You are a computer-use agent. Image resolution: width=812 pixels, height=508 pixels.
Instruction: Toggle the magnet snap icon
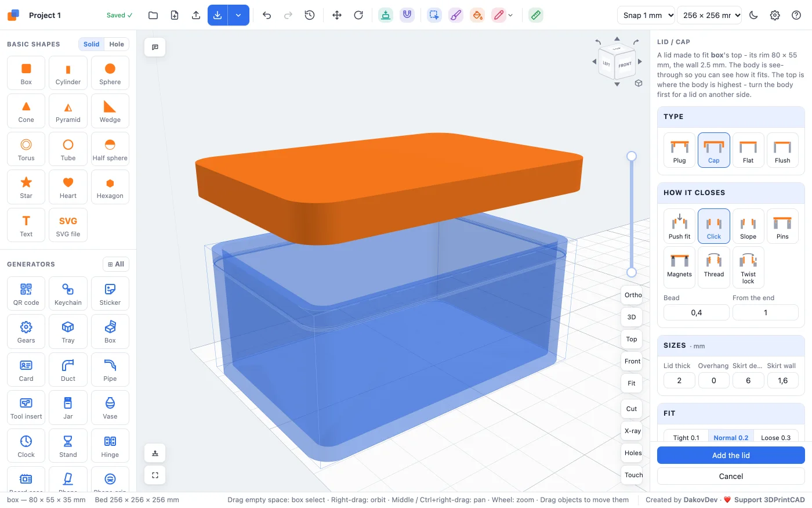tap(407, 15)
